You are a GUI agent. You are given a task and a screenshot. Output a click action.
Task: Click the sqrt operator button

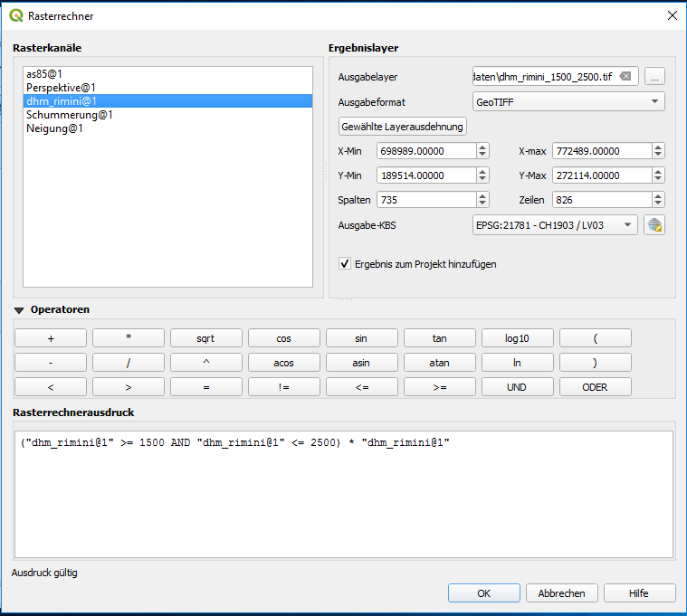[206, 338]
